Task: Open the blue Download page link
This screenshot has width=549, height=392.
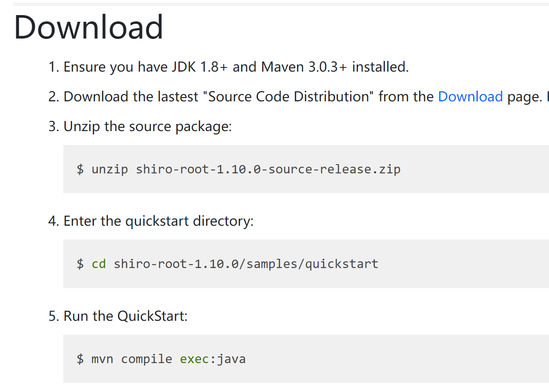Action: (470, 97)
